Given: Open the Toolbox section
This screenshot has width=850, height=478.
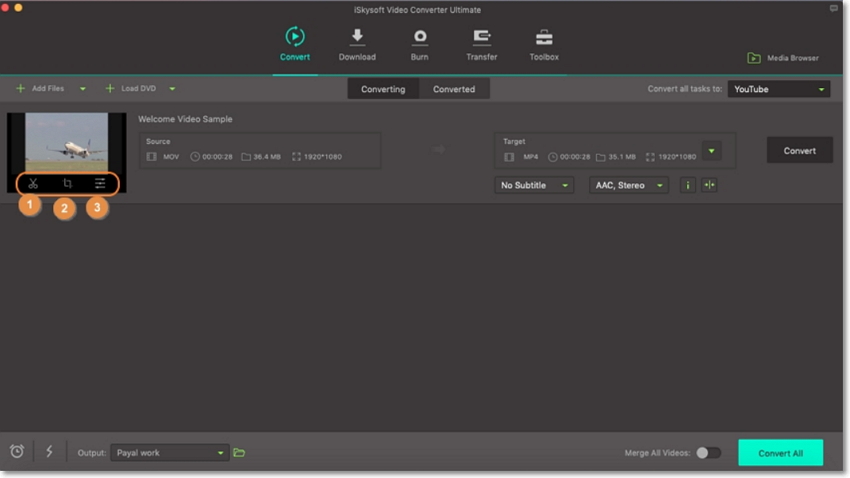Looking at the screenshot, I should coord(543,45).
